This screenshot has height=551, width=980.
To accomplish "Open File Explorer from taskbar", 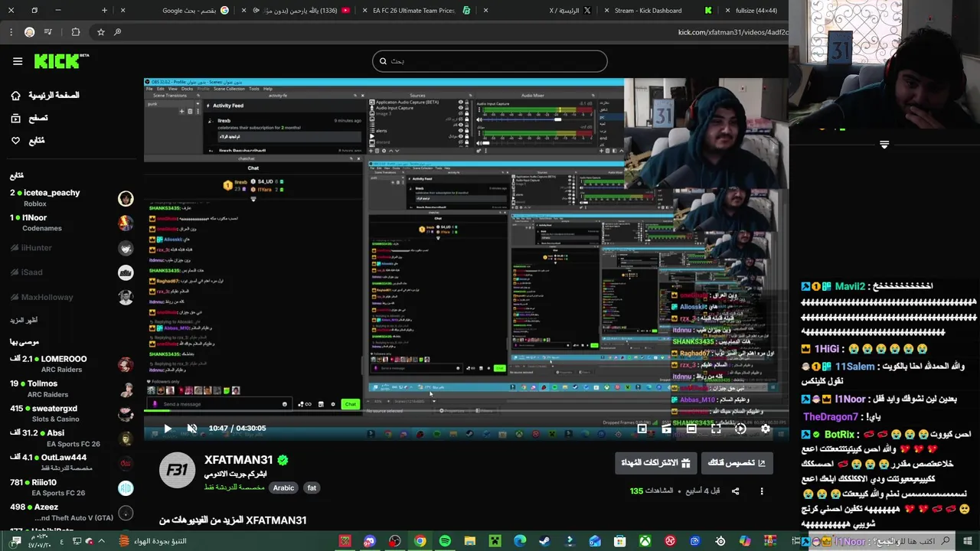I will pos(470,541).
